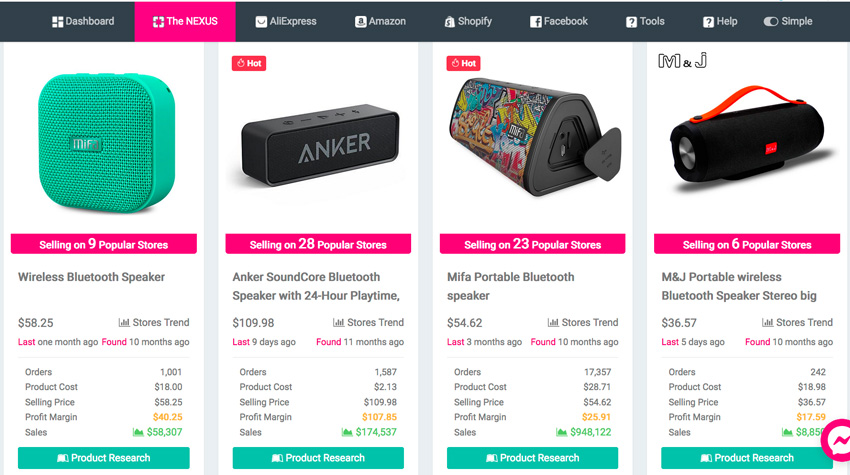Click Product Research for Anker SoundCore speaker
Viewport: 850px width, 475px height.
point(318,458)
